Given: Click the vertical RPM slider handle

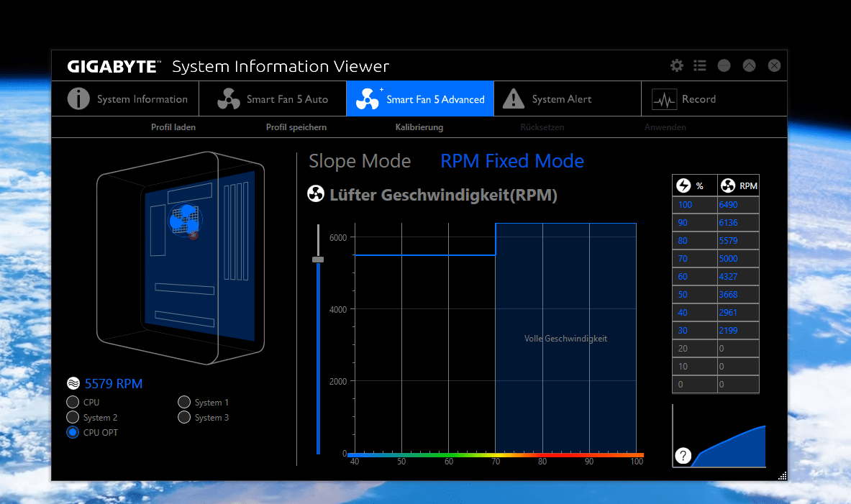Looking at the screenshot, I should [318, 260].
